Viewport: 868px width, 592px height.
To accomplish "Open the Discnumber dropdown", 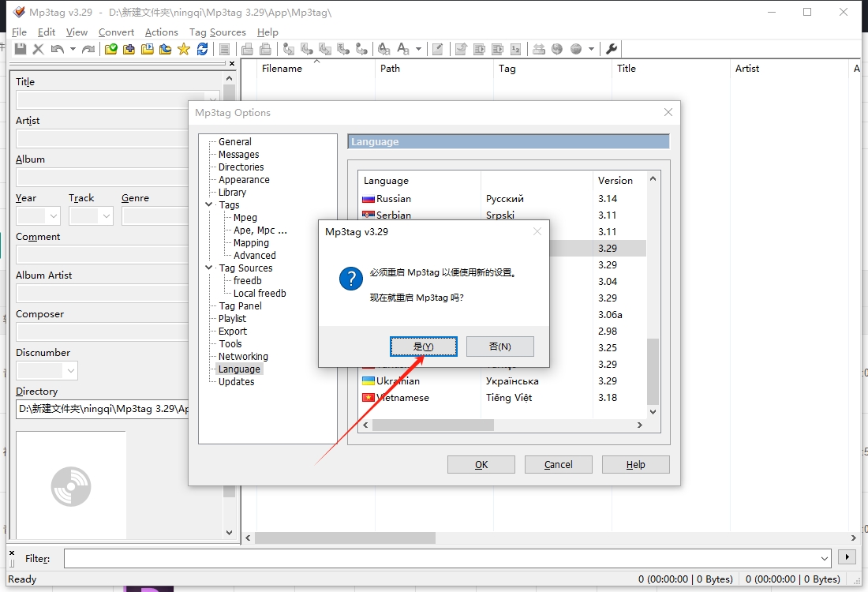I will (x=71, y=370).
